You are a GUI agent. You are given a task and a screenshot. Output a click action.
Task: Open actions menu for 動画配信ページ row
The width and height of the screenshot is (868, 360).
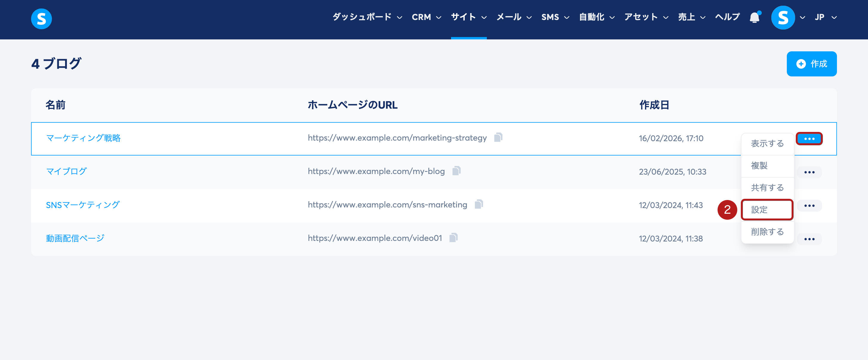click(809, 239)
